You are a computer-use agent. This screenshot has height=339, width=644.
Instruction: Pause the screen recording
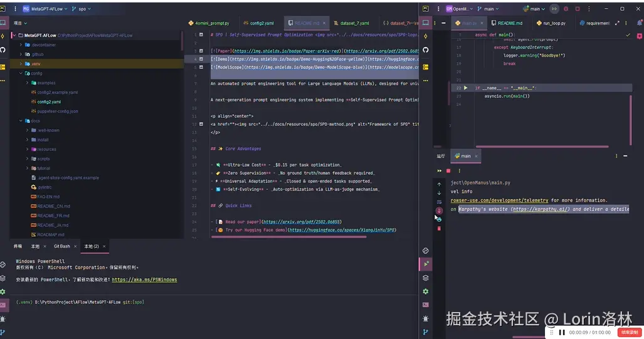tap(562, 333)
